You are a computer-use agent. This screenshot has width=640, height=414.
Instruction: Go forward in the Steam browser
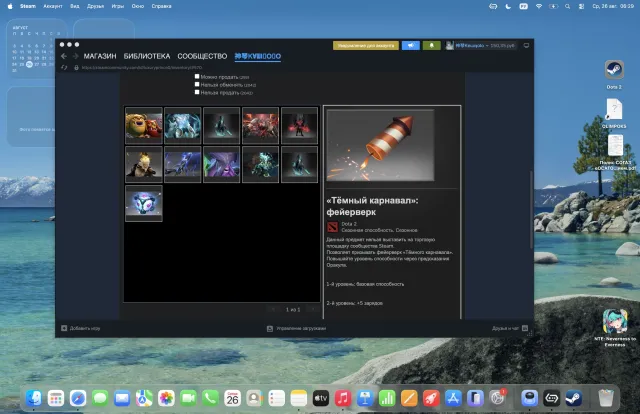pos(75,56)
